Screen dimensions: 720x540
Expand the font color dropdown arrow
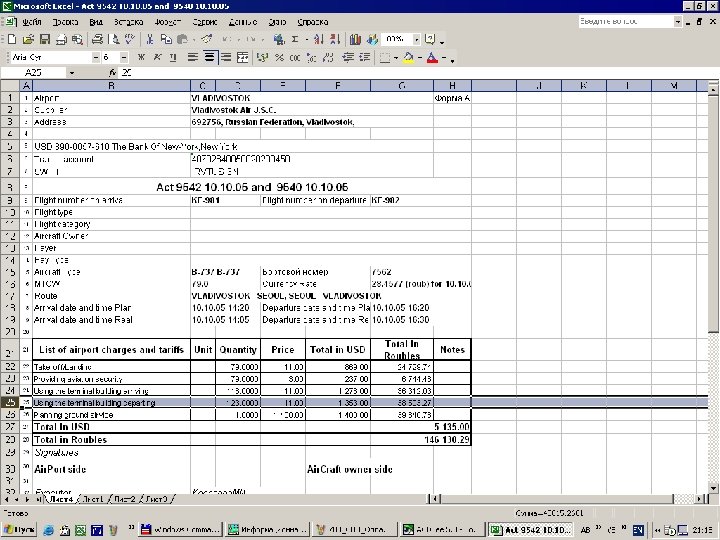pos(444,58)
